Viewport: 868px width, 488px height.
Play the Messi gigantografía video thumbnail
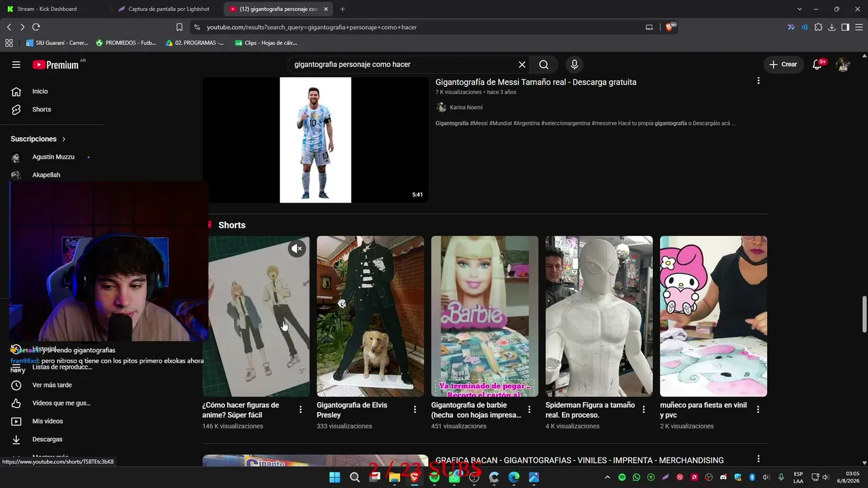[315, 140]
